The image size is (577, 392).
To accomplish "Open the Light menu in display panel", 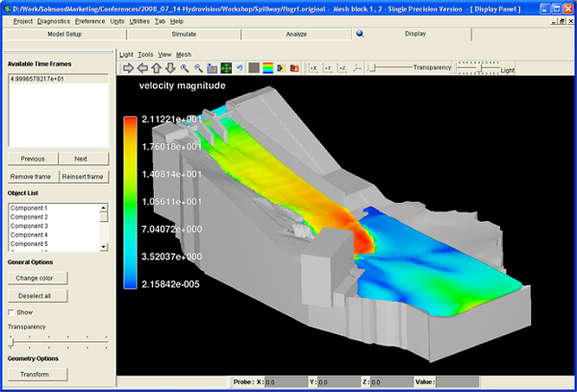I will [x=126, y=55].
